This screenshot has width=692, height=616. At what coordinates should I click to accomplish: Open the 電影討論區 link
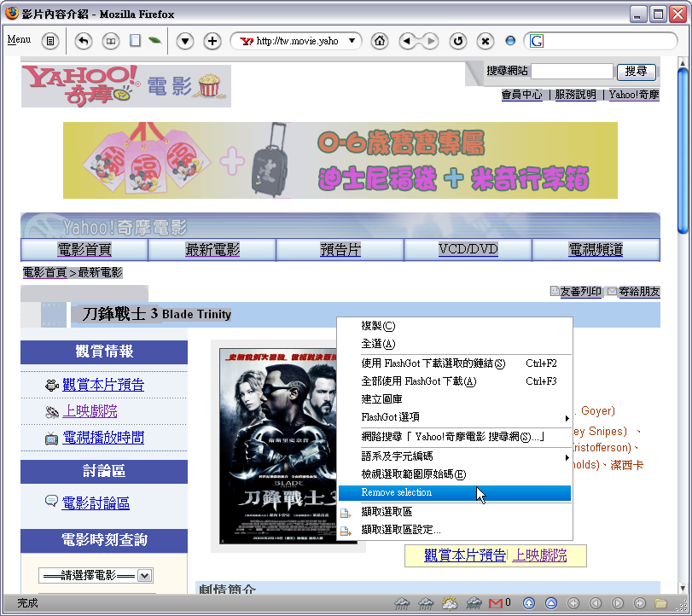coord(96,503)
